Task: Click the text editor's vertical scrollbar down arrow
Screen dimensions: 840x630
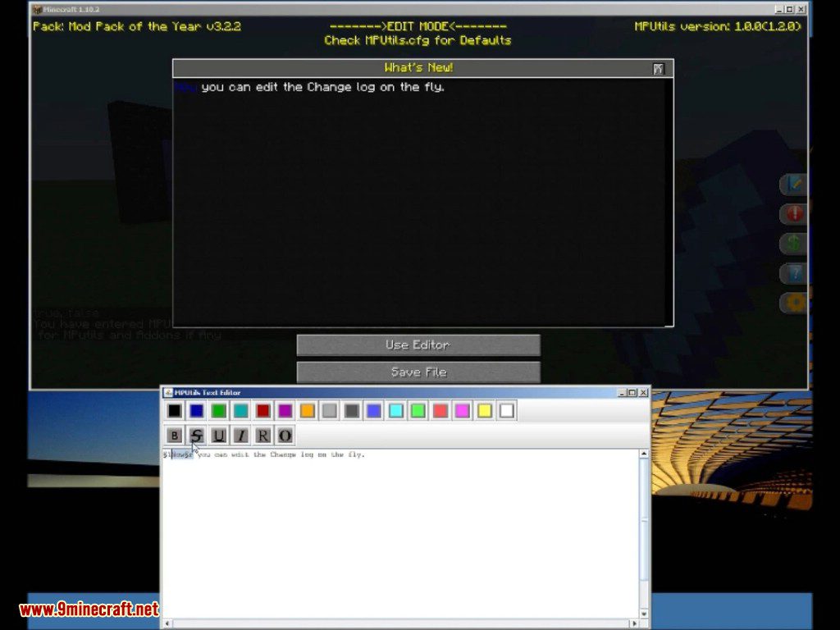Action: click(x=644, y=614)
